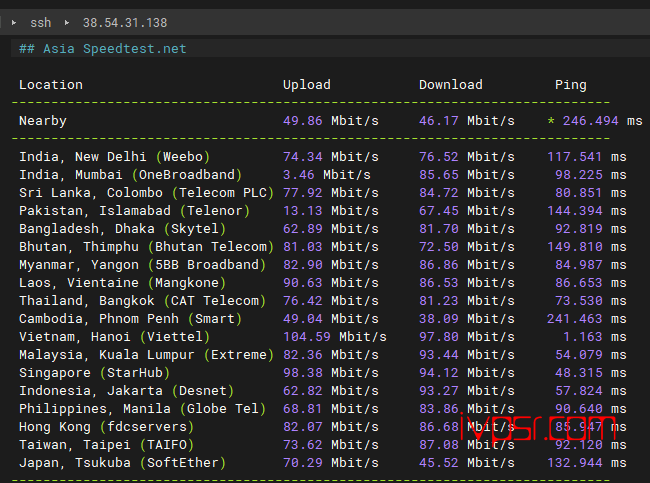Image resolution: width=650 pixels, height=483 pixels.
Task: Click Phnom Penh download 38.09
Action: point(439,319)
